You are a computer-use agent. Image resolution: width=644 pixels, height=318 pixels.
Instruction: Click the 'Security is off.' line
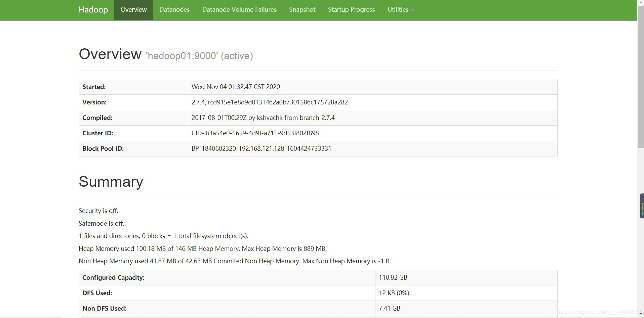(x=98, y=211)
